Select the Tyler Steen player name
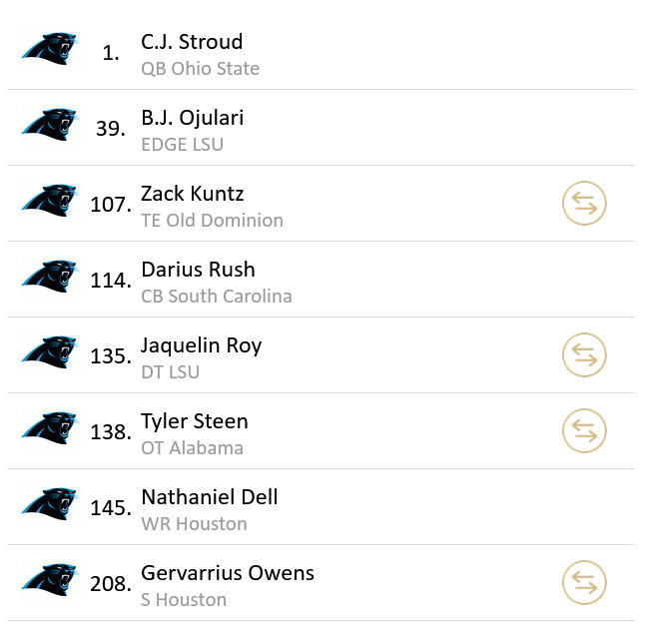 click(x=194, y=421)
